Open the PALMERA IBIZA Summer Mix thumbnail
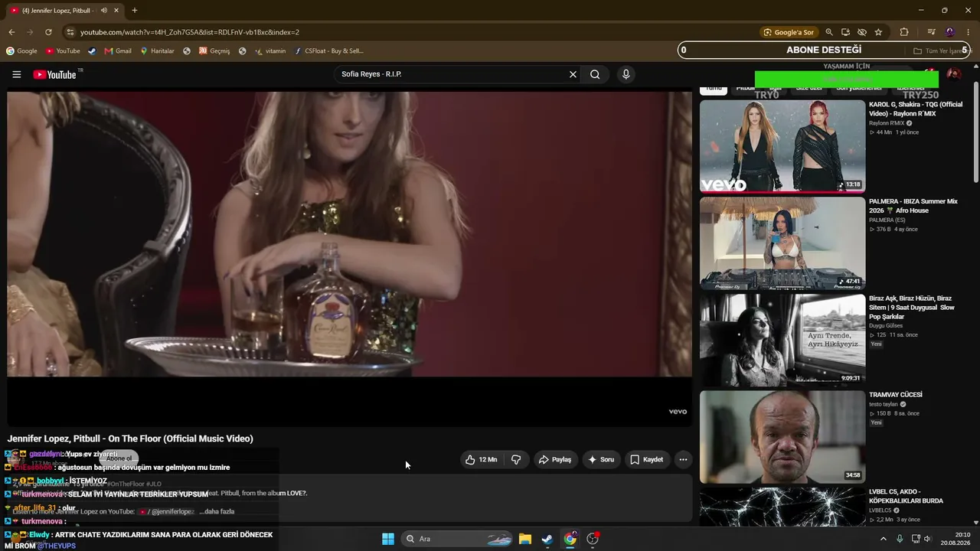The image size is (980, 551). [782, 243]
